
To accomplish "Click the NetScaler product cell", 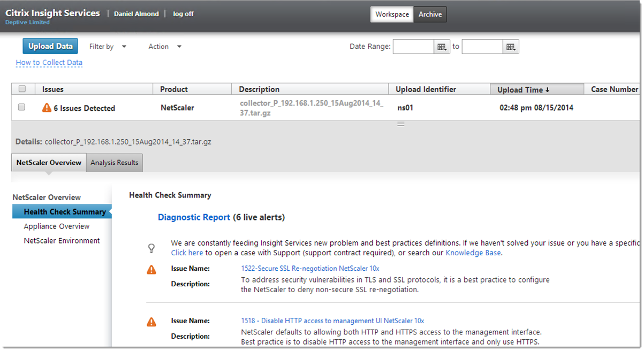I will coord(177,108).
